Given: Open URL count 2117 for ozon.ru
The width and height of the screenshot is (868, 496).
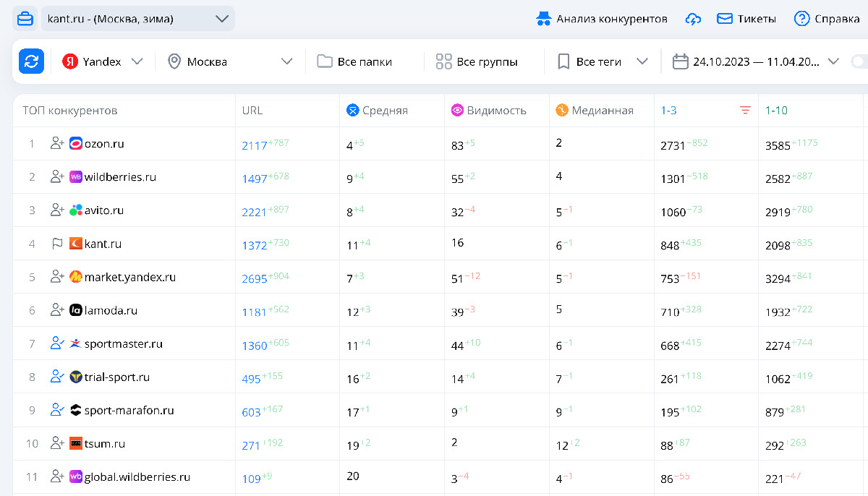Looking at the screenshot, I should [x=255, y=145].
